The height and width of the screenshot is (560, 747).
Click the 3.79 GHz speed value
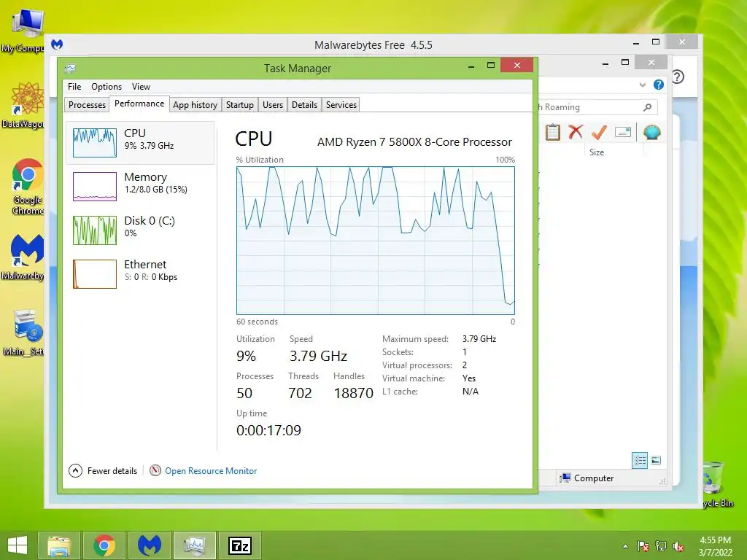(318, 356)
